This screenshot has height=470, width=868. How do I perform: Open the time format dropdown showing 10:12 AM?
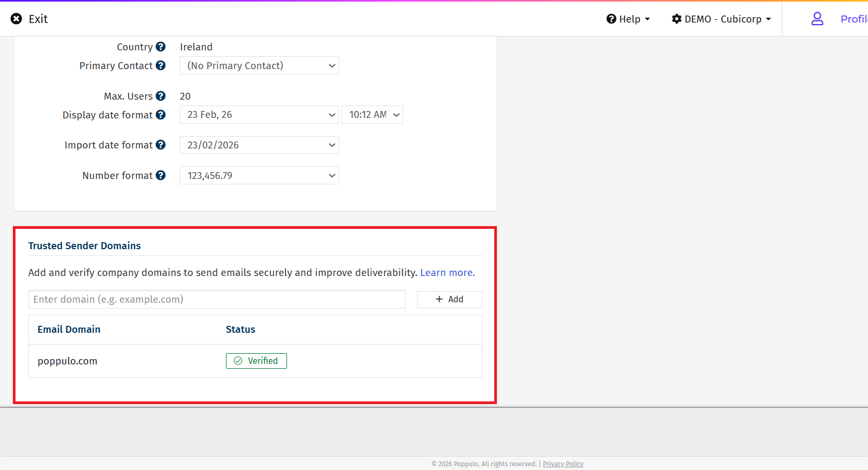372,115
